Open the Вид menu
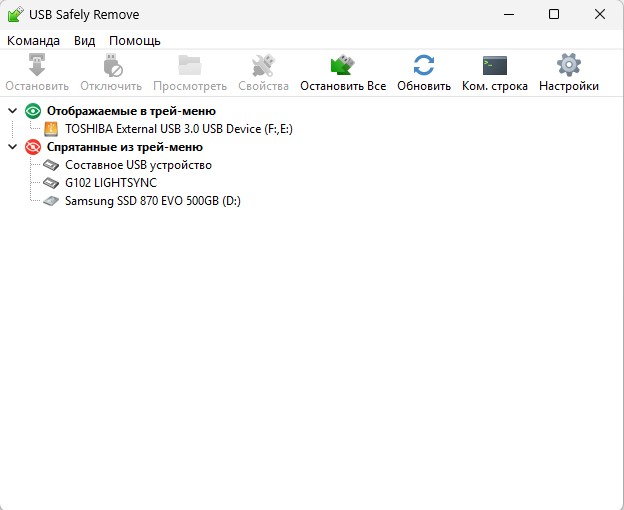This screenshot has height=510, width=624. tap(84, 41)
